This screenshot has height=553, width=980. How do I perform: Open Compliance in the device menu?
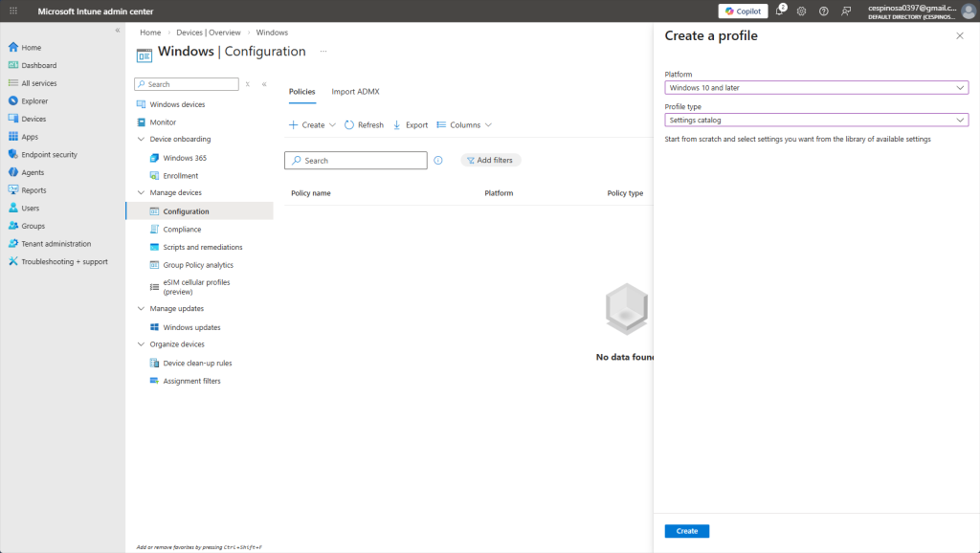(182, 230)
